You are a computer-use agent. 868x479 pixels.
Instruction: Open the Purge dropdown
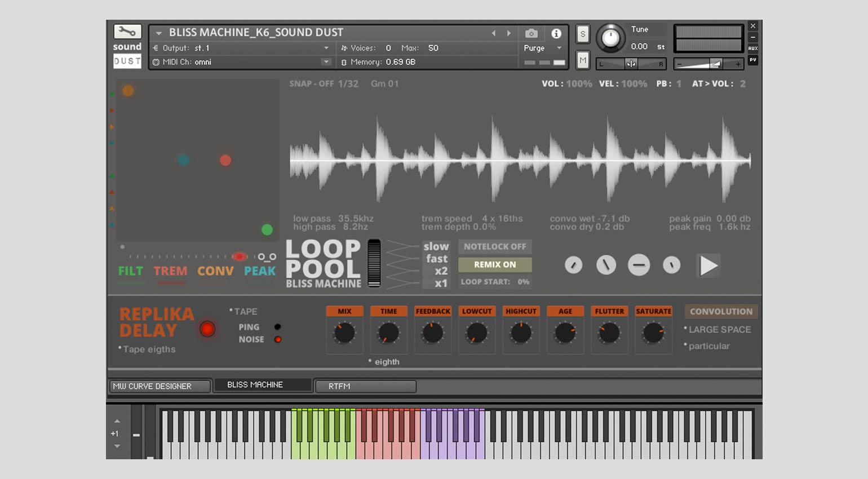pyautogui.click(x=543, y=48)
